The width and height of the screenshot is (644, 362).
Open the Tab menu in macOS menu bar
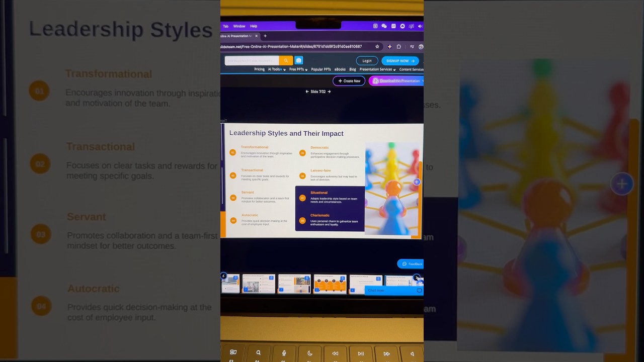pyautogui.click(x=225, y=26)
